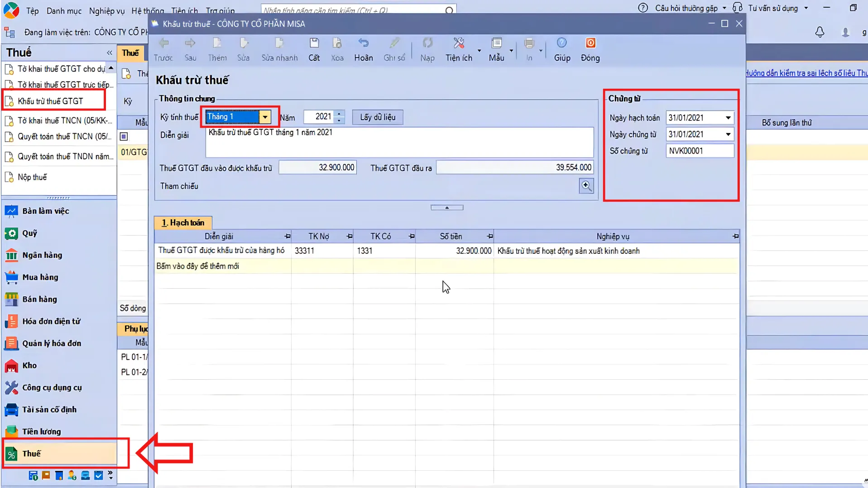
Task: Close the form with Đóng icon
Action: pos(590,43)
